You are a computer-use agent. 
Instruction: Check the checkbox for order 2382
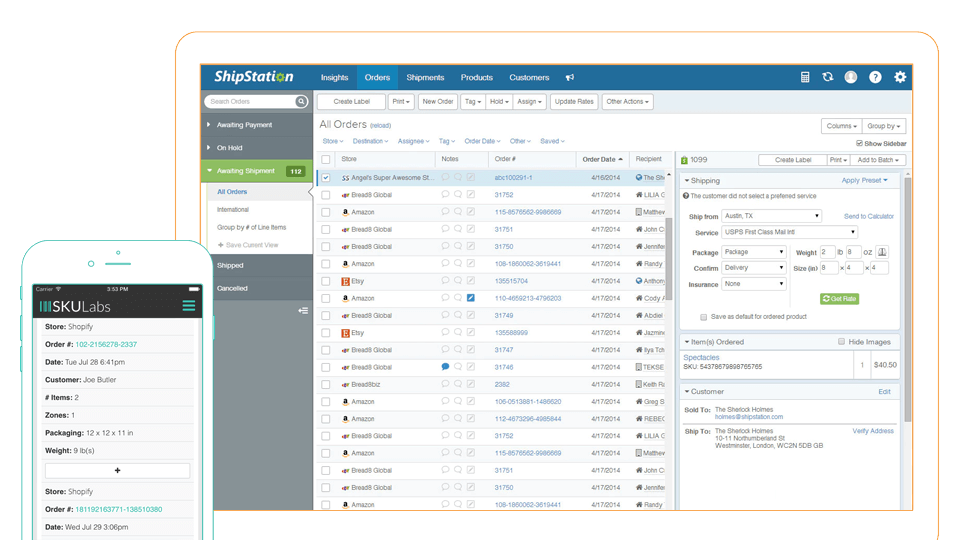point(326,384)
